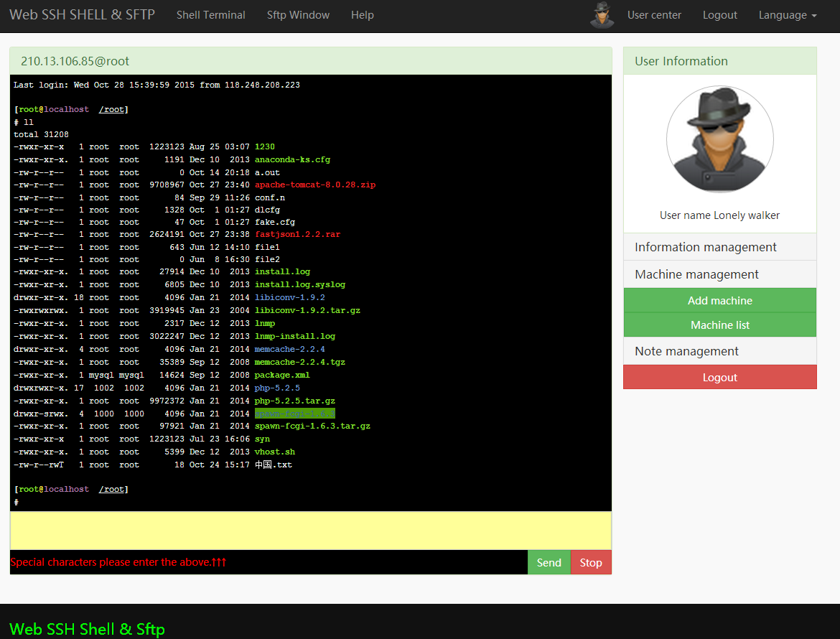Expand the Information management section

[x=719, y=247]
